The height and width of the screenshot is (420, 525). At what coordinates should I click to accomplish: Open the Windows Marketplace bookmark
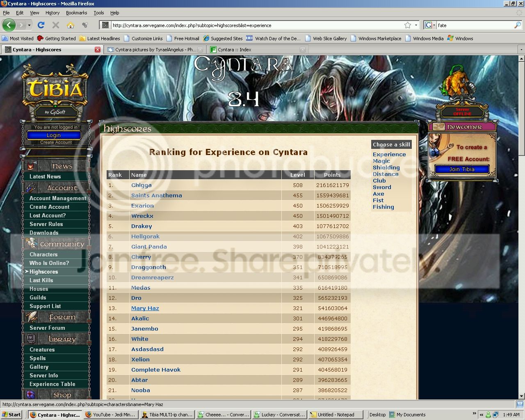pyautogui.click(x=376, y=39)
